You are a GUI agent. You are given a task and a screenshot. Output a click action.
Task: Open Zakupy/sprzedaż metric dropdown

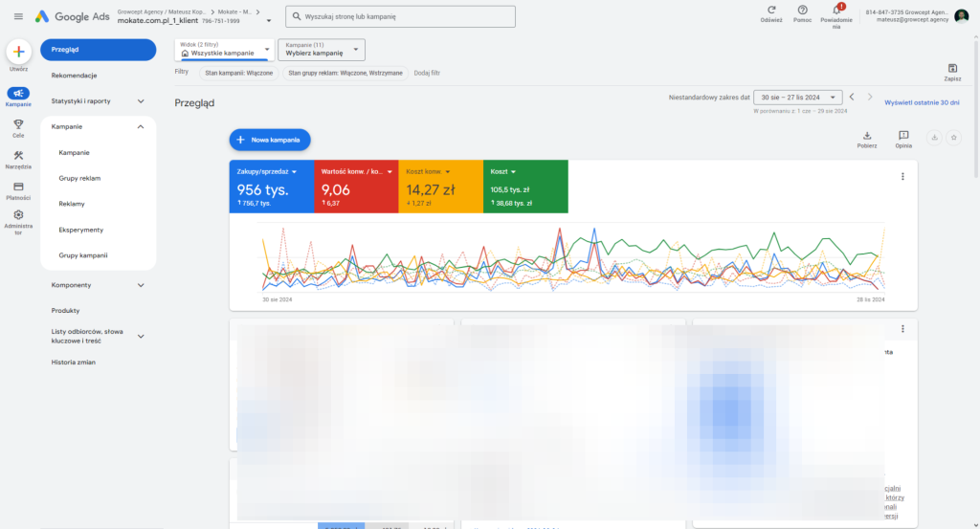[x=268, y=171]
